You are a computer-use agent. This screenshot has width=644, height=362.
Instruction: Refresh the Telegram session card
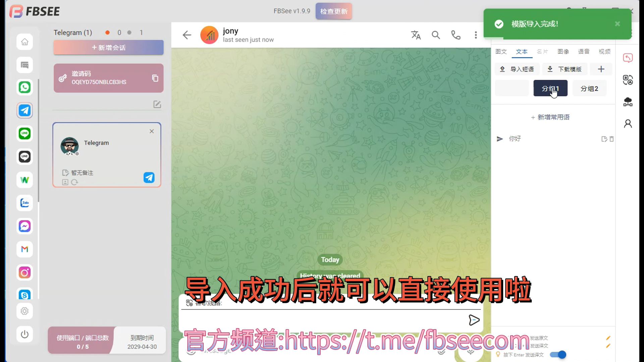74,182
